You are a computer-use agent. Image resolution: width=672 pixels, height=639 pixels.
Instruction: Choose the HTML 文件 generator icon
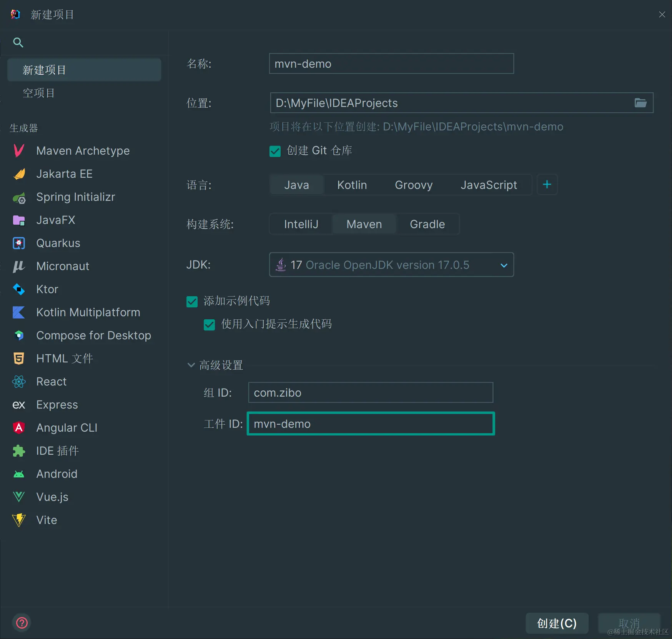(19, 359)
